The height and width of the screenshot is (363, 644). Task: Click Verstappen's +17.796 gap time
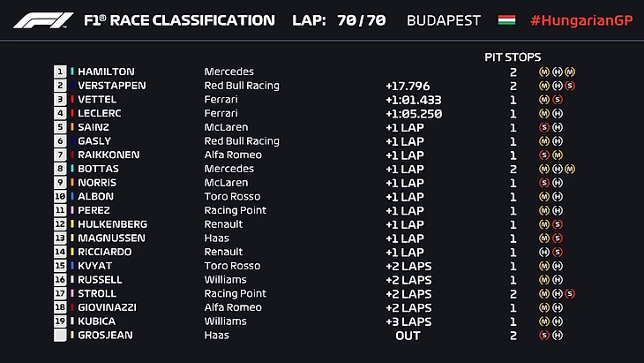coord(408,87)
